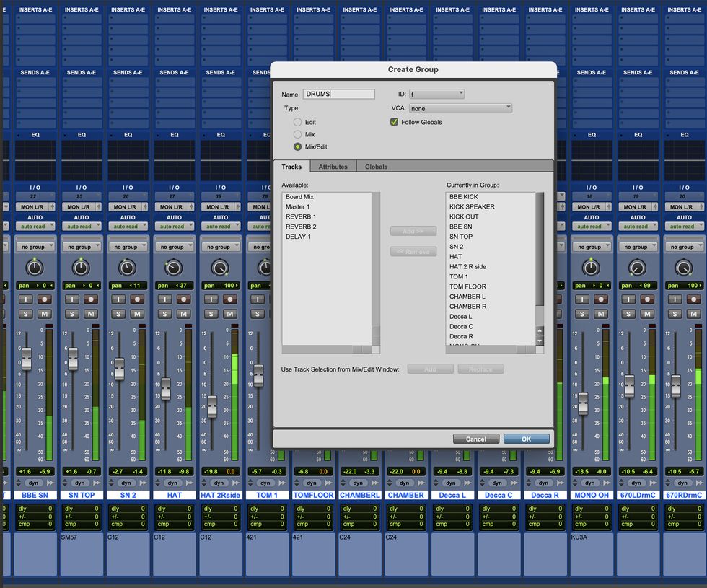Open the VCA assignment dropdown
The width and height of the screenshot is (707, 588).
pos(460,108)
